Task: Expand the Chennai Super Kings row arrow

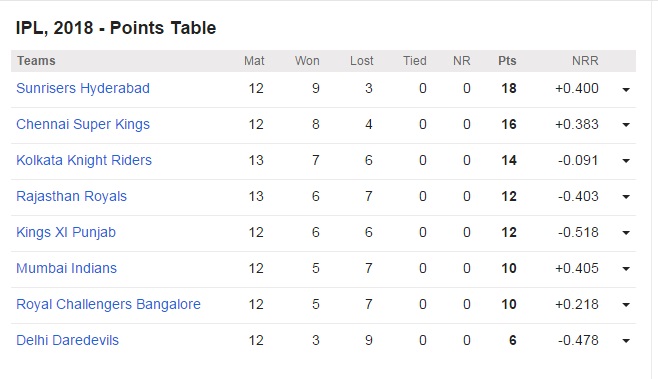Action: pos(626,125)
